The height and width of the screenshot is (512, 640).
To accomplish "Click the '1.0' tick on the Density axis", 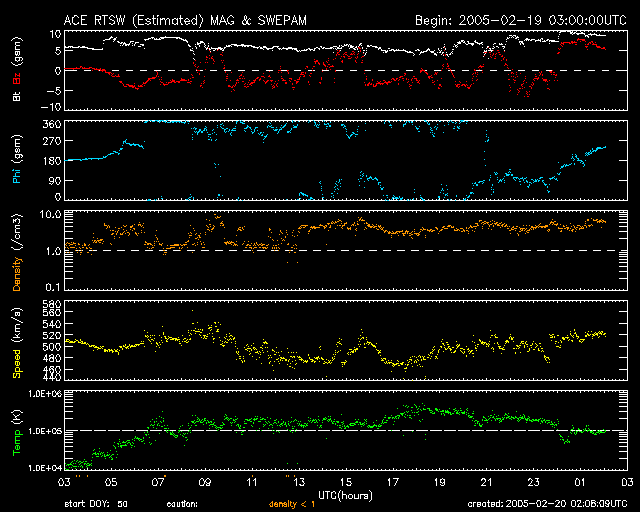I will [x=53, y=251].
